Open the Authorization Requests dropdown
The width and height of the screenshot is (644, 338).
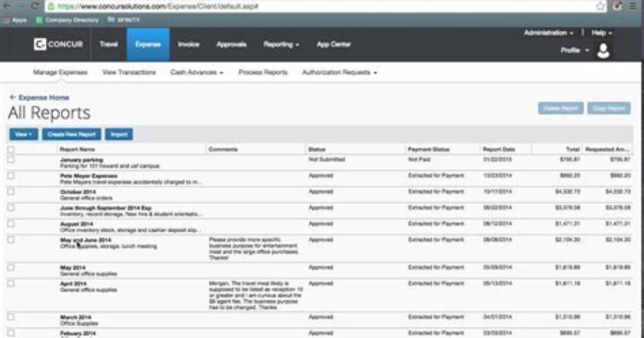click(x=339, y=72)
